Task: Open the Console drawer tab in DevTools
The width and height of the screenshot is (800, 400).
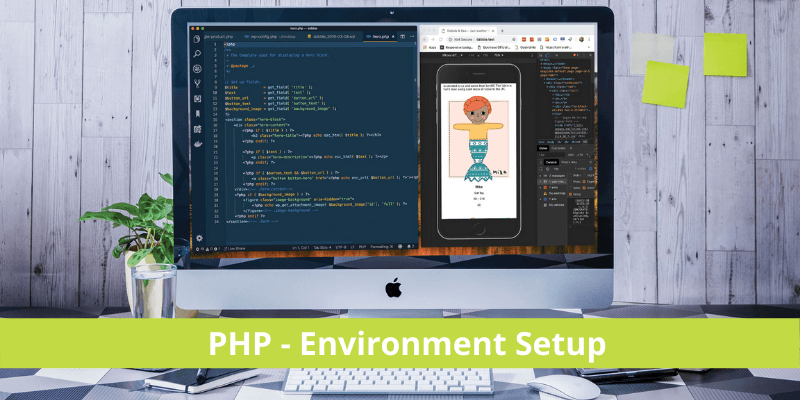Action: click(551, 160)
